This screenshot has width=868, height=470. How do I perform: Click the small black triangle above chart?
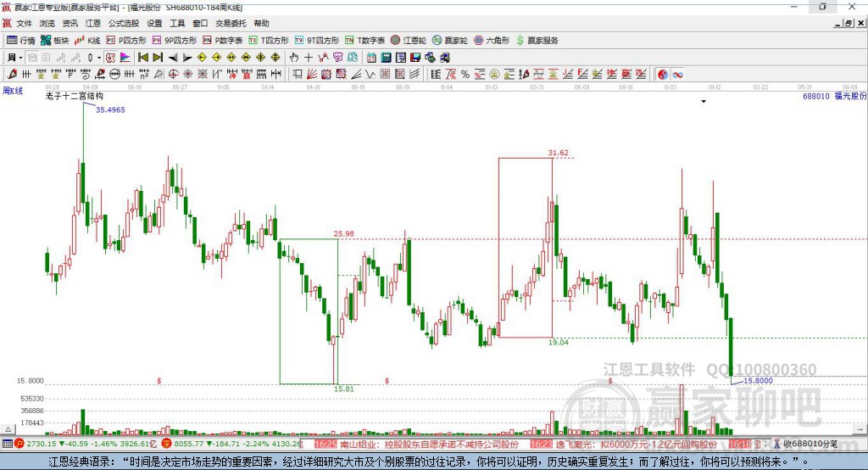click(704, 102)
